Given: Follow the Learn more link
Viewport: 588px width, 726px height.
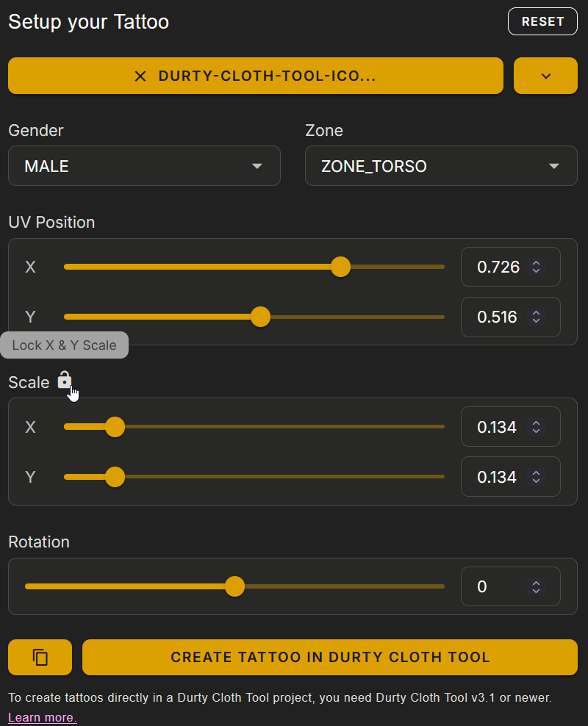Looking at the screenshot, I should click(x=42, y=717).
